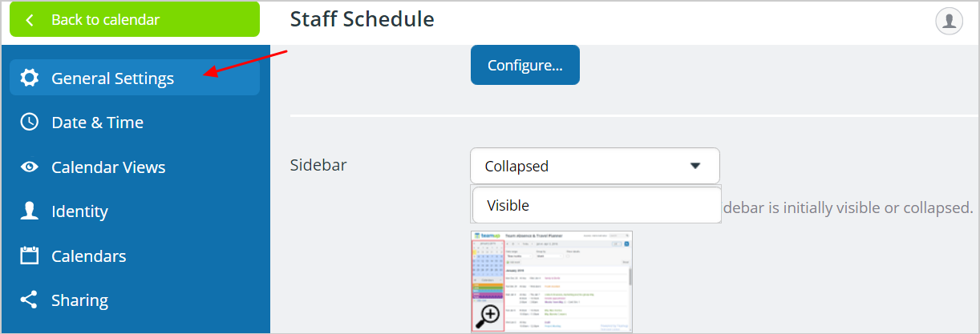Open the Date & Time section
Image resolution: width=980 pixels, height=334 pixels.
coord(135,123)
